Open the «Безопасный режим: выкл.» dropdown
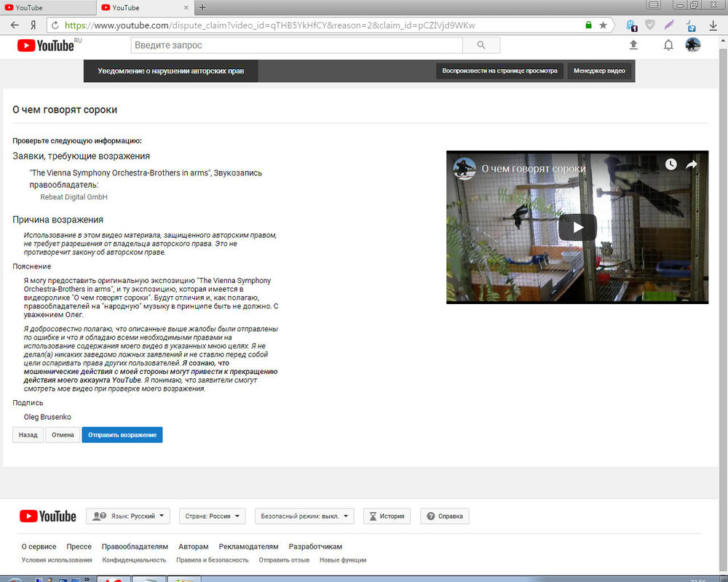 (x=304, y=516)
